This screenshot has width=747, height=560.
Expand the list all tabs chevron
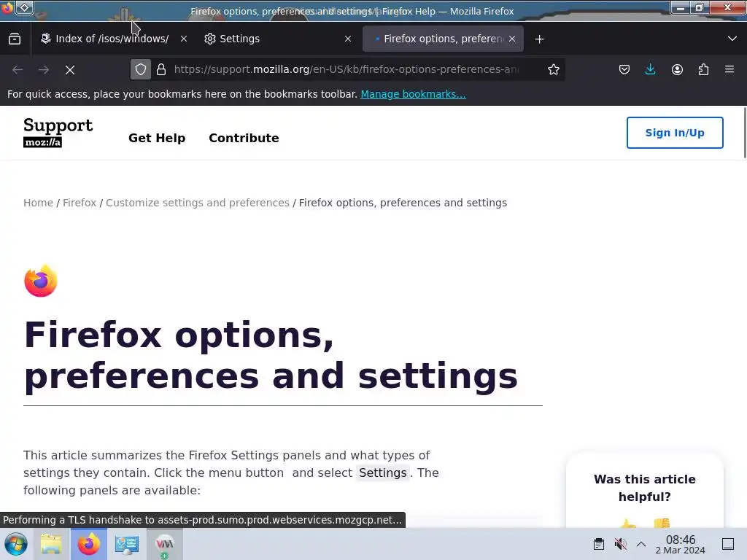(732, 39)
